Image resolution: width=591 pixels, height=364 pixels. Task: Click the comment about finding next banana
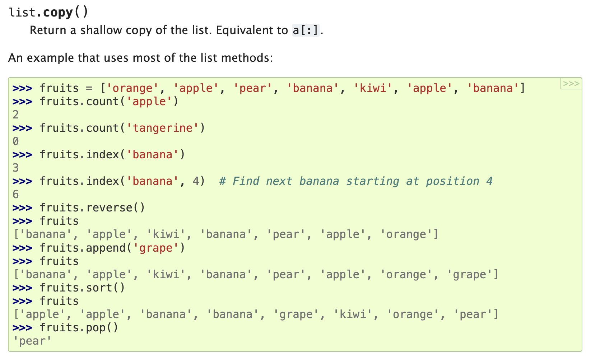click(355, 181)
